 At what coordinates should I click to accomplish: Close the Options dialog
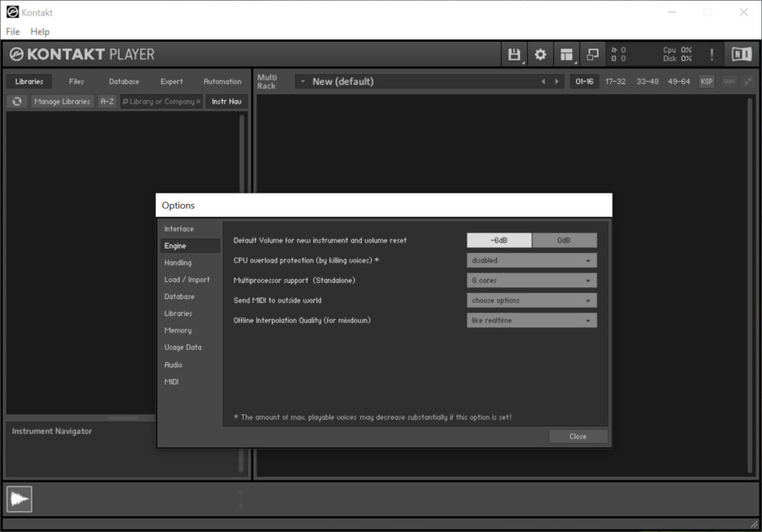[577, 436]
